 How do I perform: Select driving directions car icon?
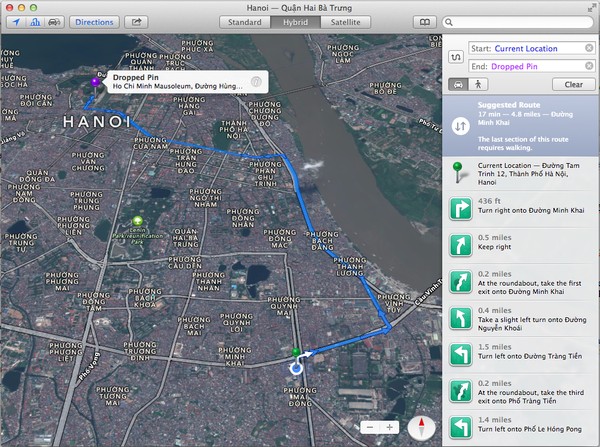(x=458, y=84)
